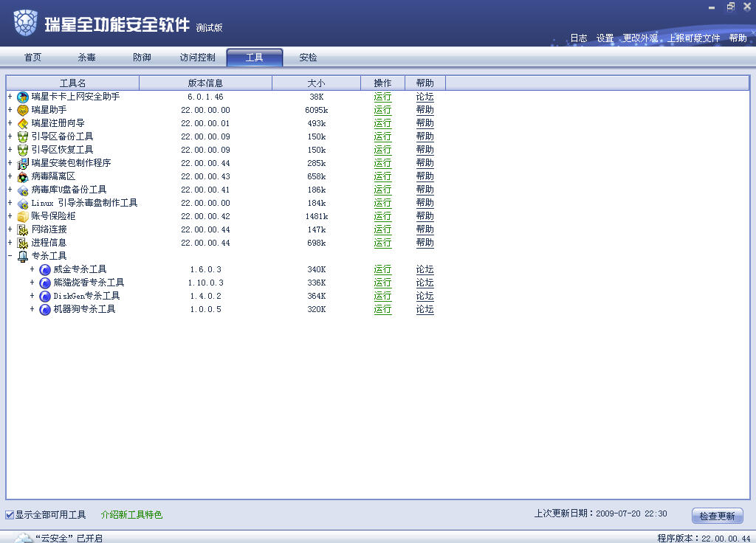This screenshot has width=756, height=543.
Task: Switch to the 访问控制 tab
Action: (197, 58)
